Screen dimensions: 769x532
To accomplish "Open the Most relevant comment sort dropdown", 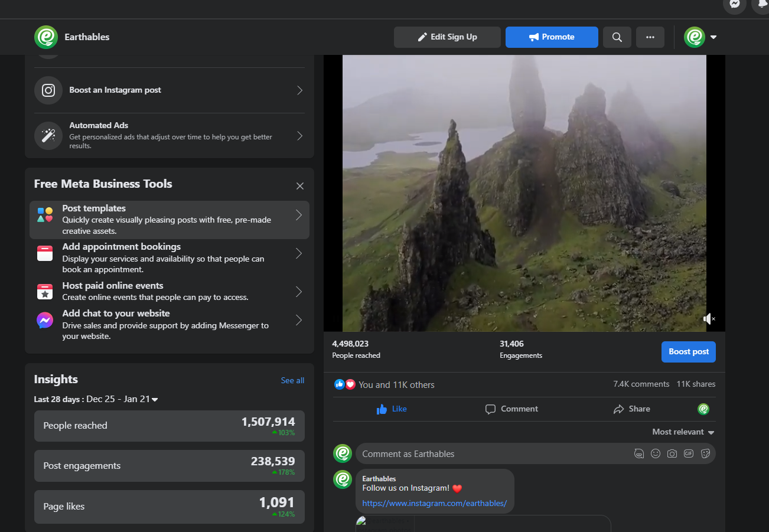I will coord(683,432).
